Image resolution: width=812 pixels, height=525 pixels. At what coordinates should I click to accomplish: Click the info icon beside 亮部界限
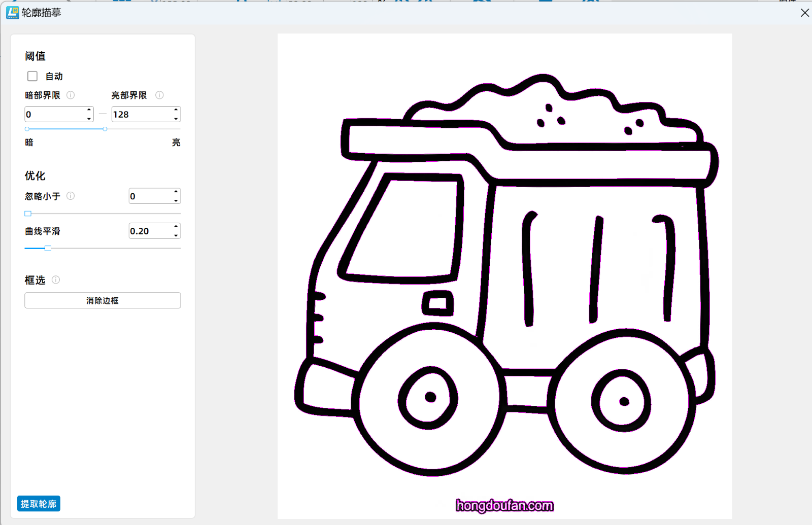pos(159,95)
